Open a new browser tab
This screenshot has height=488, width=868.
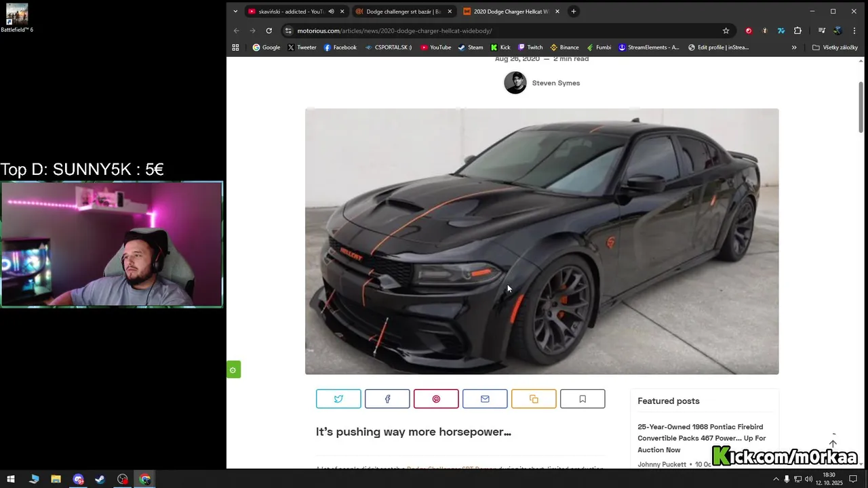click(574, 12)
